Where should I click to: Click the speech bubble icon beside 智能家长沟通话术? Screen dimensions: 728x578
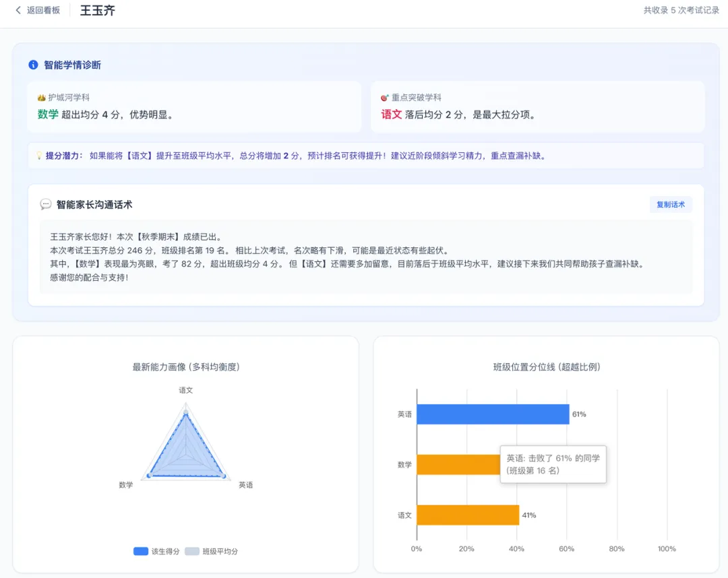[x=46, y=205]
